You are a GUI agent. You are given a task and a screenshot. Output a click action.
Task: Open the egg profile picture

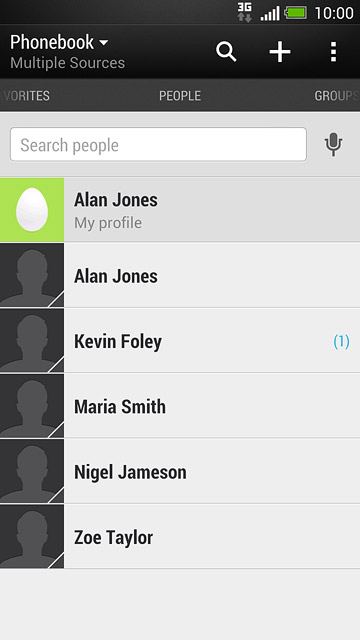[32, 210]
